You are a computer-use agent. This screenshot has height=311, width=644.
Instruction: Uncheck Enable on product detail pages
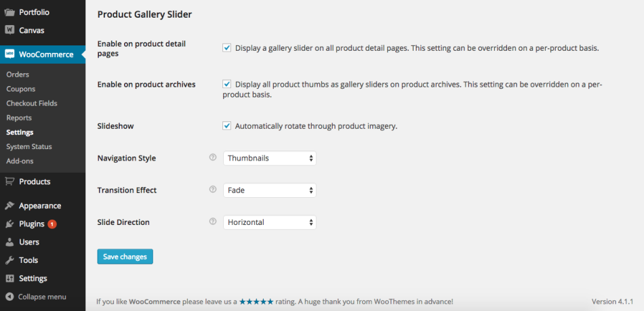point(227,48)
